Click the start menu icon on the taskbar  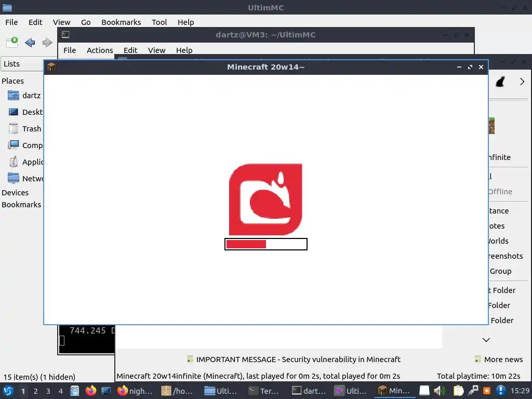click(x=8, y=391)
